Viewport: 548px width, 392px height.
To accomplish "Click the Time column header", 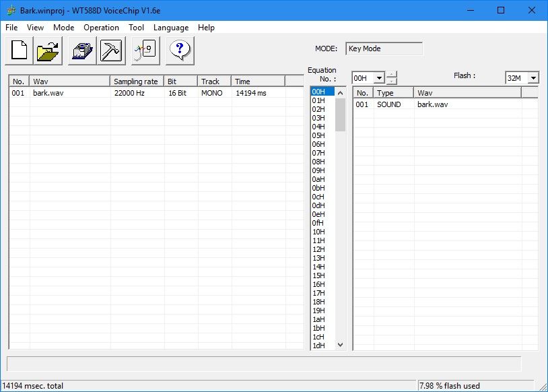I will pyautogui.click(x=258, y=81).
